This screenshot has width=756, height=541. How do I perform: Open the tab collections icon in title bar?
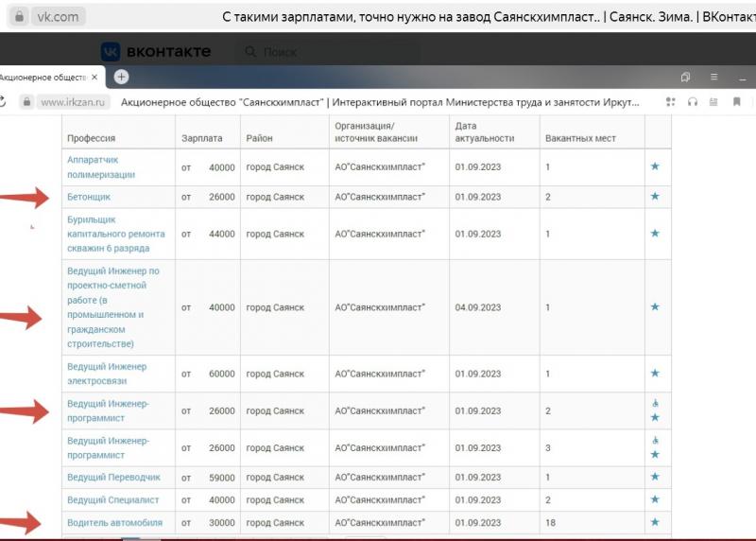click(685, 78)
